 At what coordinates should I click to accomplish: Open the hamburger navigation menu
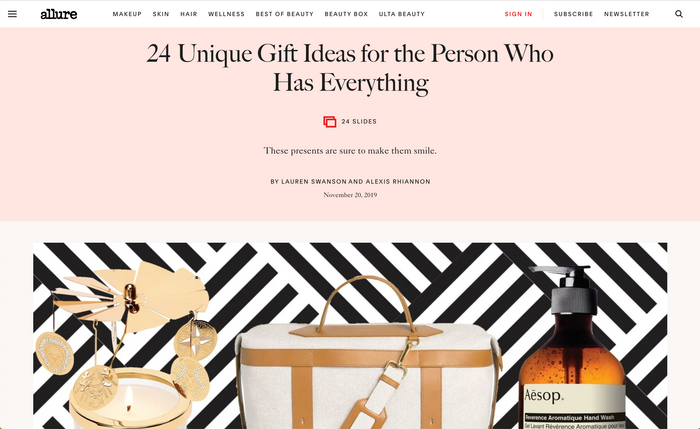[12, 14]
